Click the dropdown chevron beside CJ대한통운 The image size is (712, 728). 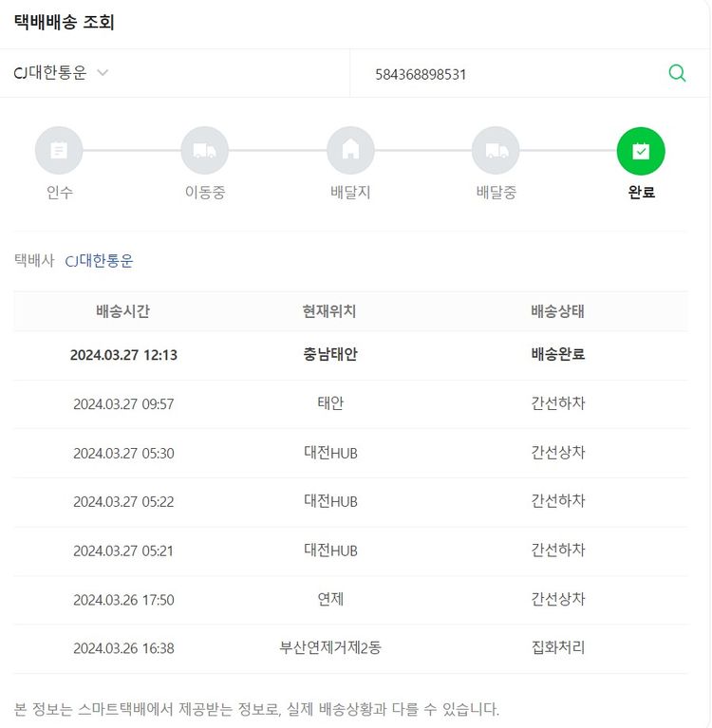tap(103, 73)
